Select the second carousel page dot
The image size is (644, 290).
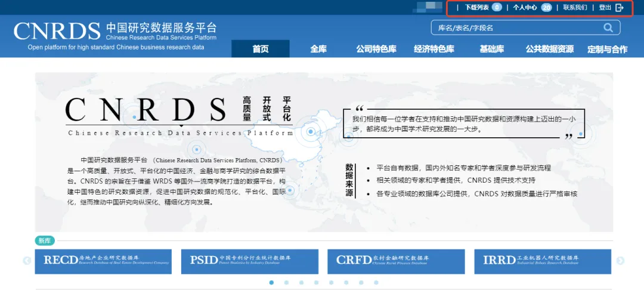pyautogui.click(x=286, y=283)
